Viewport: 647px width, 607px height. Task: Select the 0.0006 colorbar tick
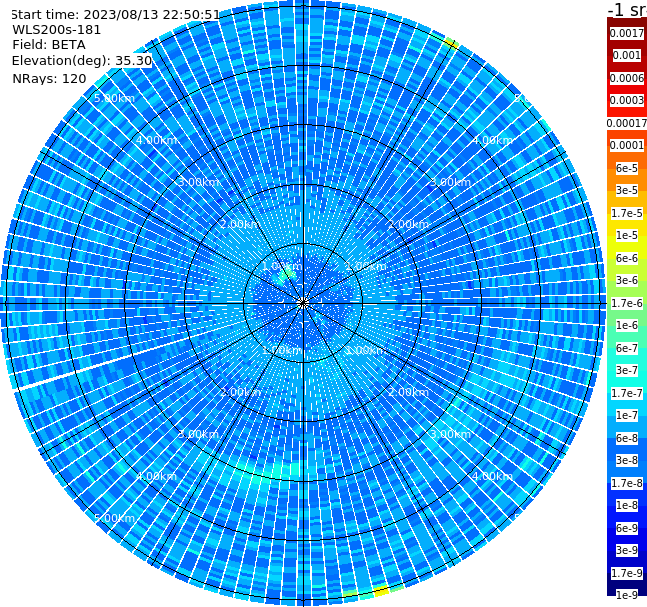click(626, 78)
